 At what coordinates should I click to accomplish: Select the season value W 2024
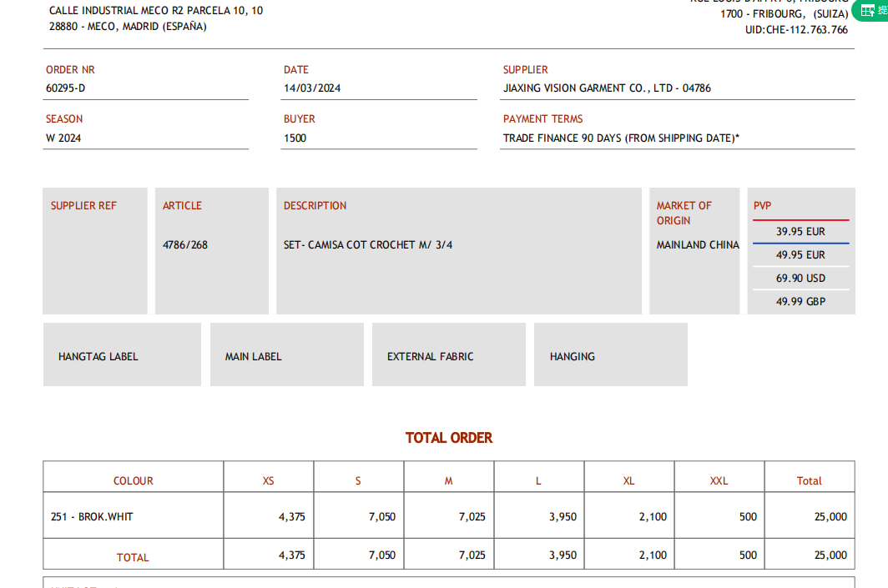[x=63, y=138]
